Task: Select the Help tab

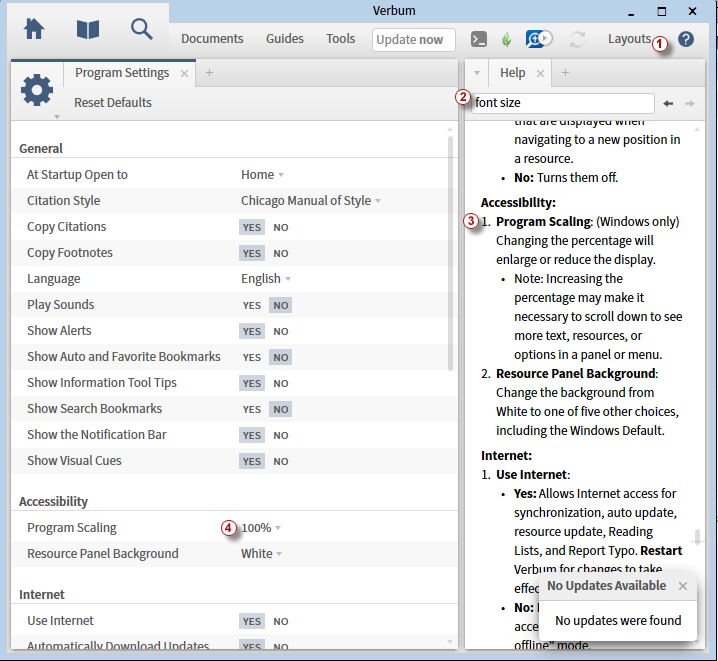Action: (512, 73)
